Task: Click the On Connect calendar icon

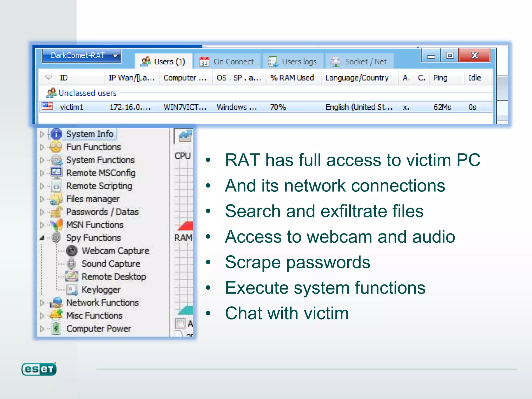Action: coord(204,62)
